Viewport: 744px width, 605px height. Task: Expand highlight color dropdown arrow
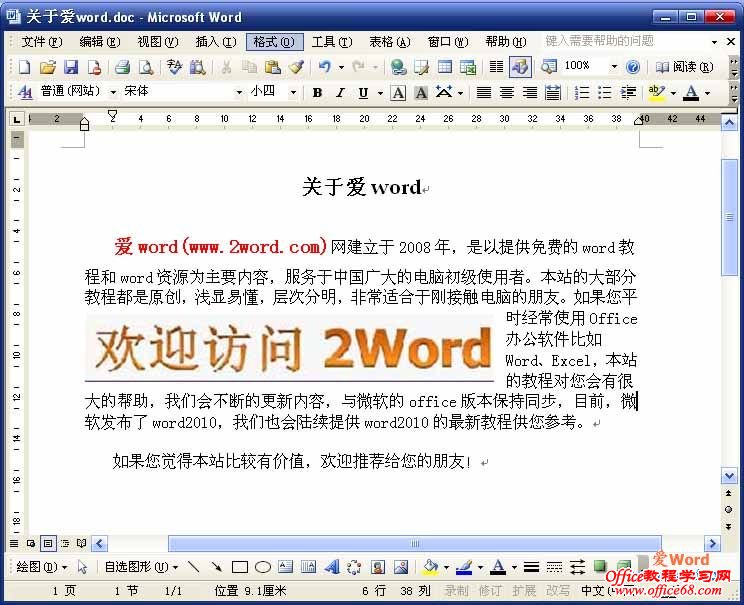pyautogui.click(x=673, y=93)
